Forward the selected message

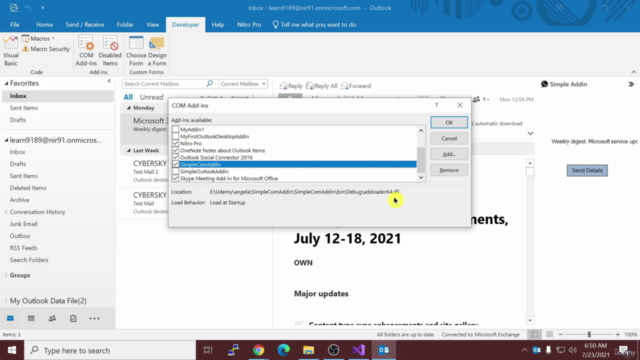(x=356, y=86)
